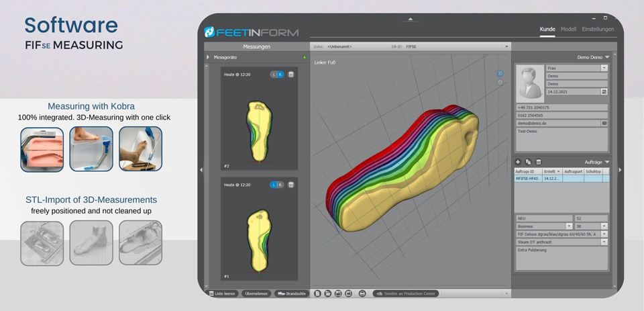The image size is (644, 311).
Task: Click the Auftrags-ID column header
Action: click(x=528, y=171)
